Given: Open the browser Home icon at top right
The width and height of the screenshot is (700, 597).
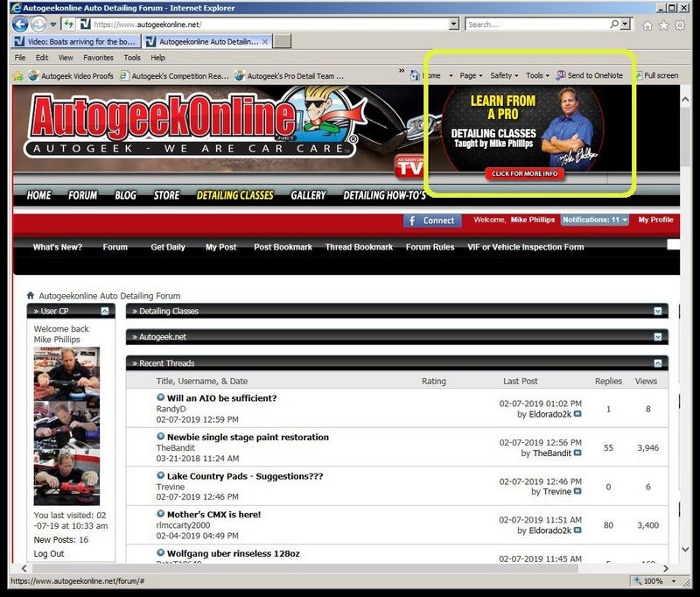Looking at the screenshot, I should [647, 25].
